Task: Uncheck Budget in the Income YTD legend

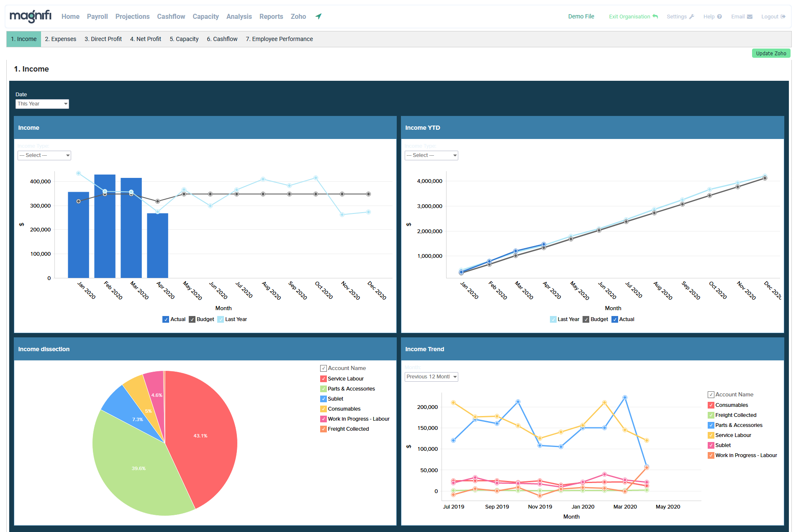Action: tap(586, 319)
